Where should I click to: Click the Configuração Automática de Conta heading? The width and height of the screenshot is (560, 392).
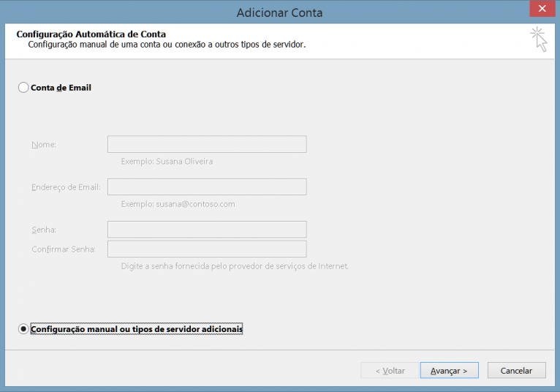pyautogui.click(x=91, y=34)
